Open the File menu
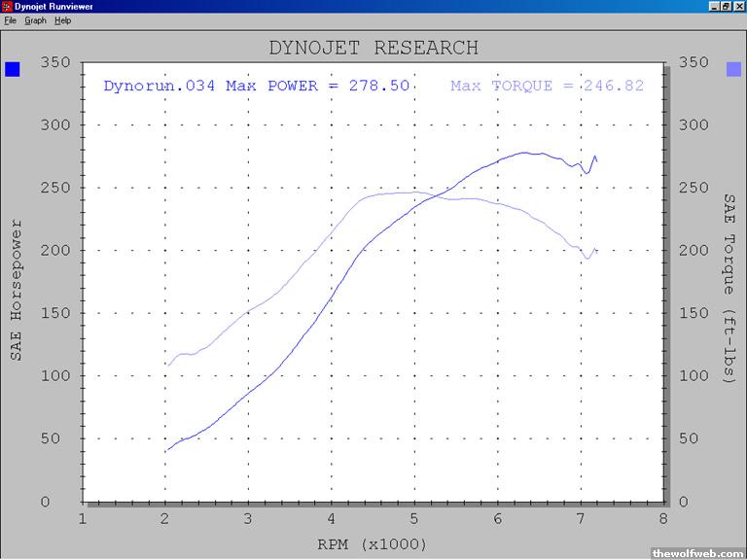The height and width of the screenshot is (560, 747). (11, 20)
